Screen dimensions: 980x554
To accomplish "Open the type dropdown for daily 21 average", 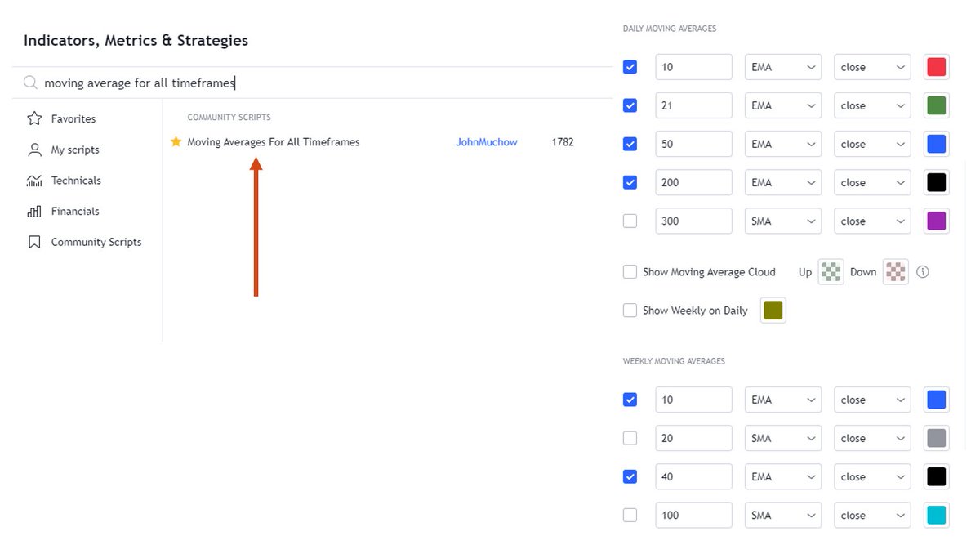I will [783, 105].
